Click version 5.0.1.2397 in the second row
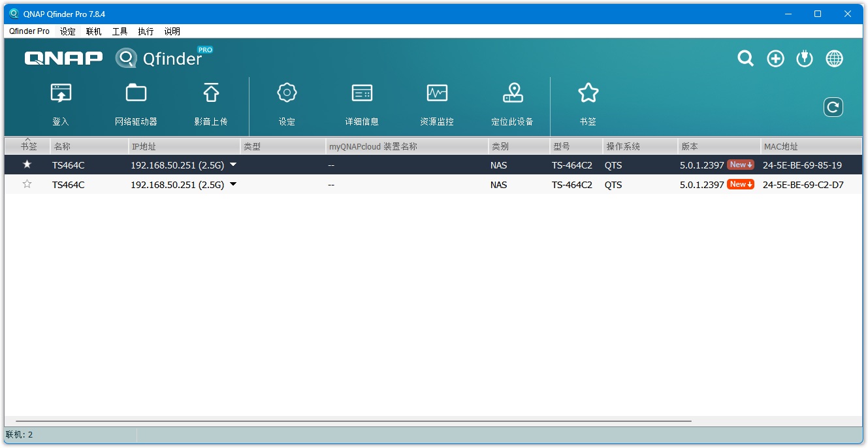The width and height of the screenshot is (868, 448). click(702, 185)
